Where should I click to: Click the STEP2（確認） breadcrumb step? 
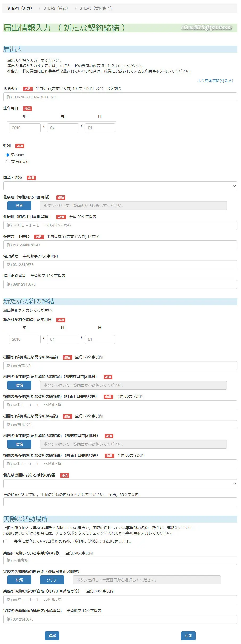point(56,8)
